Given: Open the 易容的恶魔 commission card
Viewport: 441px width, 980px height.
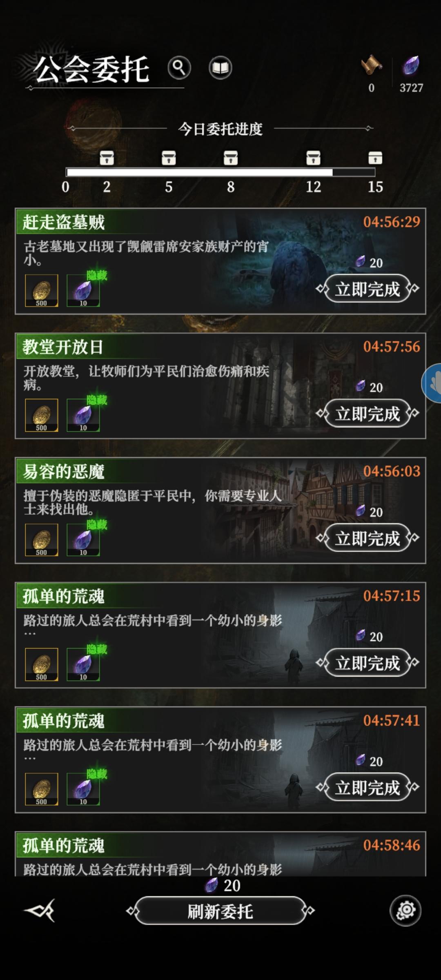Looking at the screenshot, I should pos(220,510).
